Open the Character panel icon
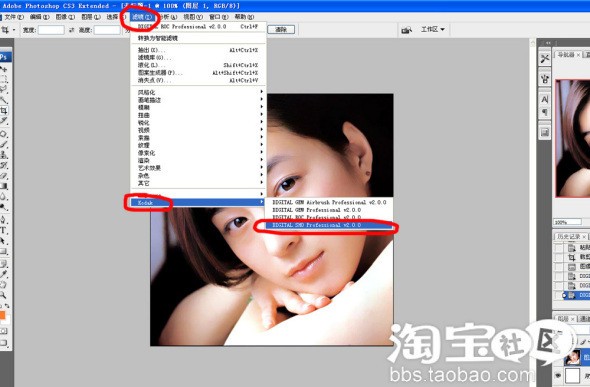 click(x=544, y=99)
